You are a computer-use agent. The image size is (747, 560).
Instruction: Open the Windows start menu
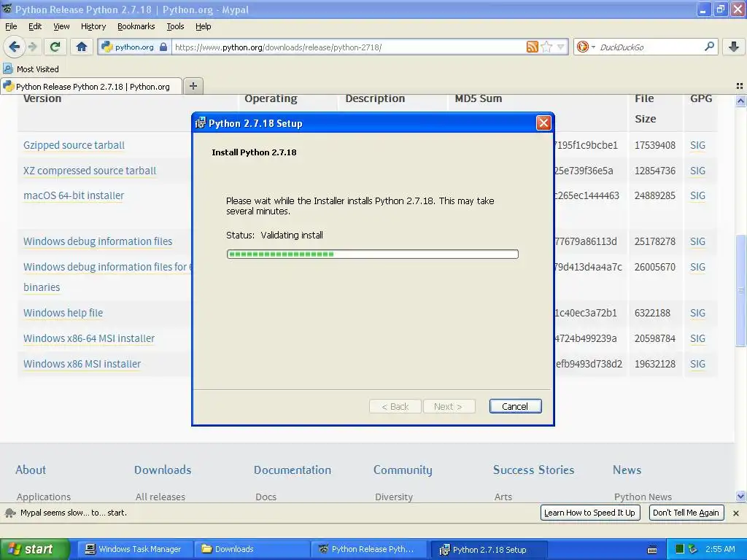pyautogui.click(x=35, y=549)
